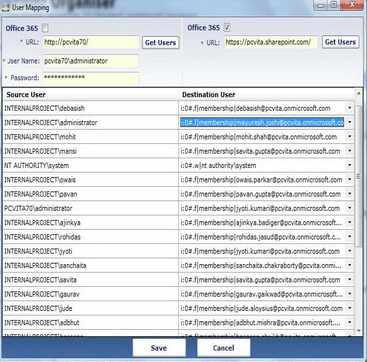The image size is (367, 362).
Task: Click the Destination User column header
Action: click(266, 95)
